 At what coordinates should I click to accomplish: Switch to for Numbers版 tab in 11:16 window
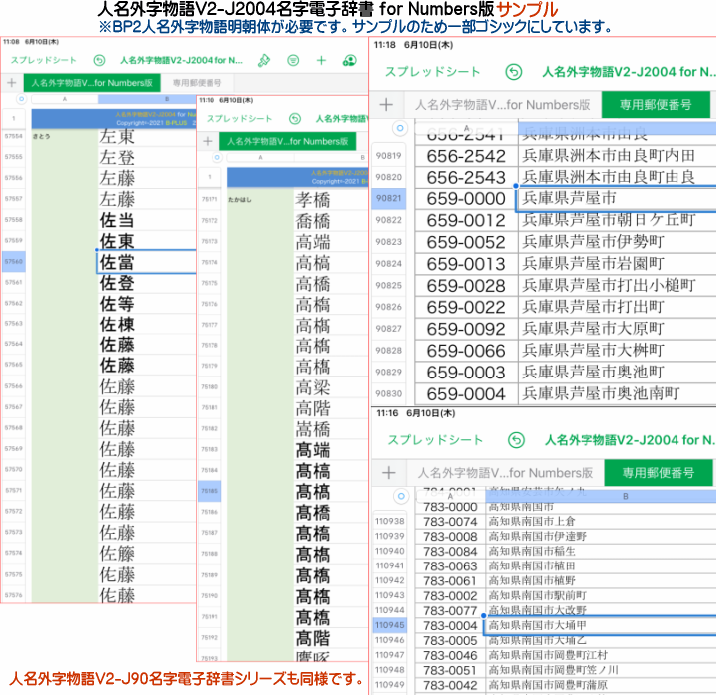(505, 473)
